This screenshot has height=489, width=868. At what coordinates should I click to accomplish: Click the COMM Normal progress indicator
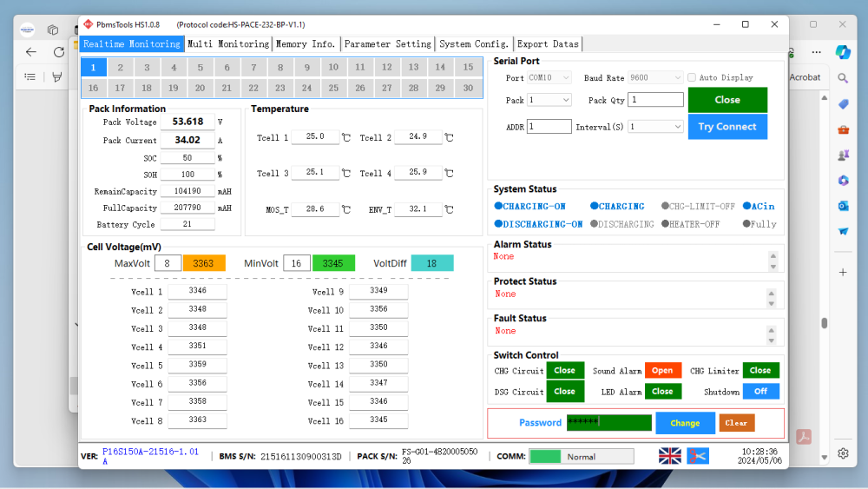pyautogui.click(x=582, y=456)
